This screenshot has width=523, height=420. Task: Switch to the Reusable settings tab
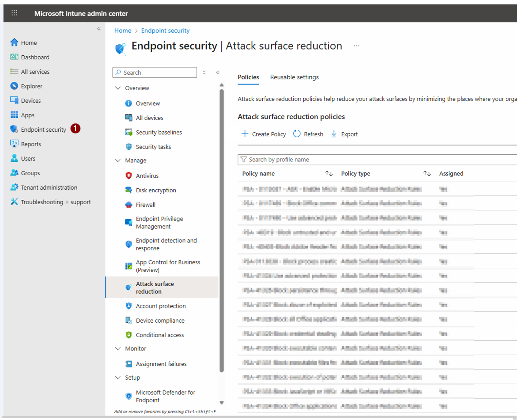tap(294, 77)
